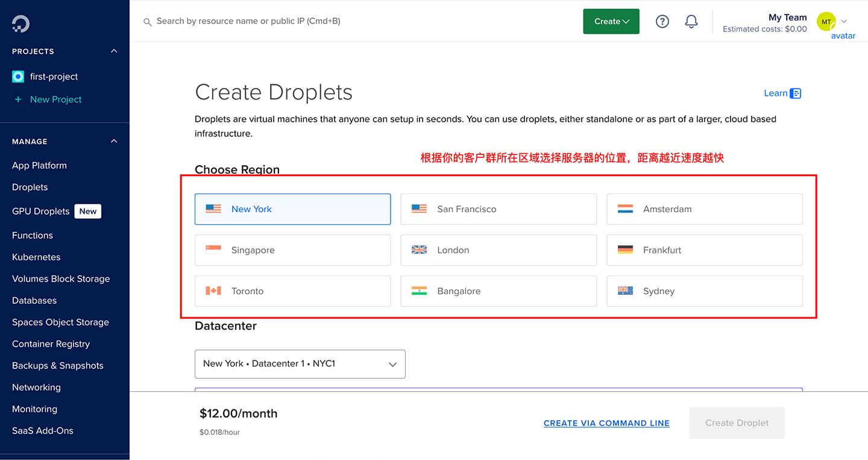
Task: Click the Singapore flag icon
Action: pos(213,250)
